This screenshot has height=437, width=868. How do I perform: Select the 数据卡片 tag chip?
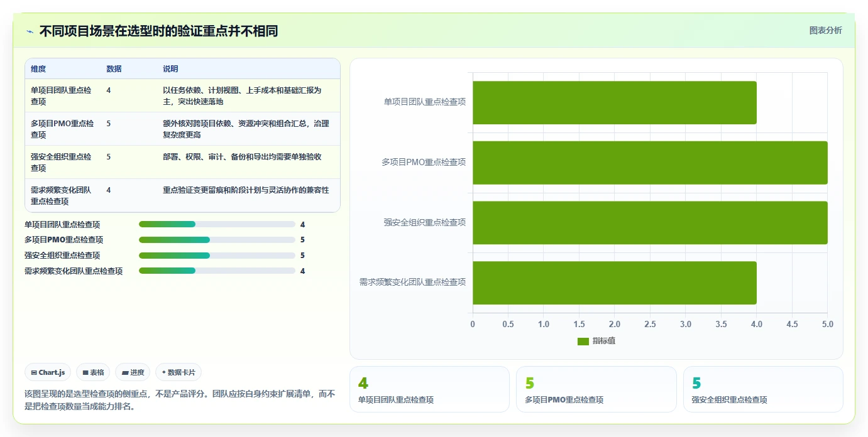(x=178, y=372)
